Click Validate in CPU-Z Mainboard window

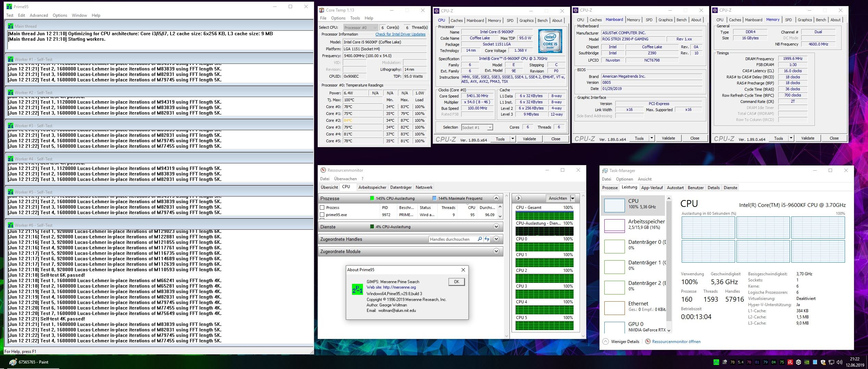pyautogui.click(x=668, y=138)
